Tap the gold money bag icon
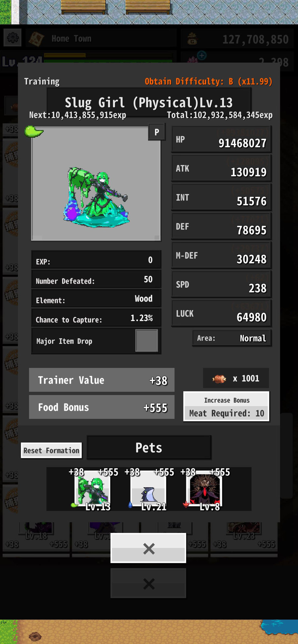This screenshot has width=298, height=644. (x=193, y=39)
